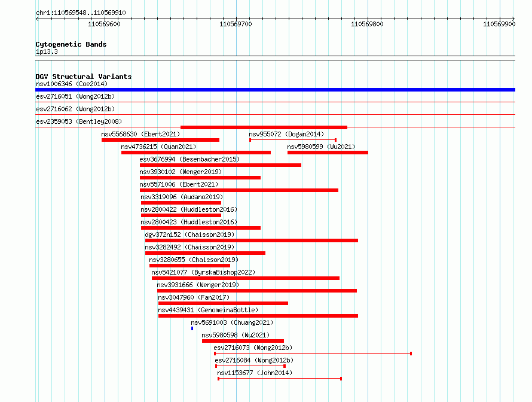Open nsv5980599 (Wu2021) label
The height and width of the screenshot is (402, 532).
[x=321, y=147]
